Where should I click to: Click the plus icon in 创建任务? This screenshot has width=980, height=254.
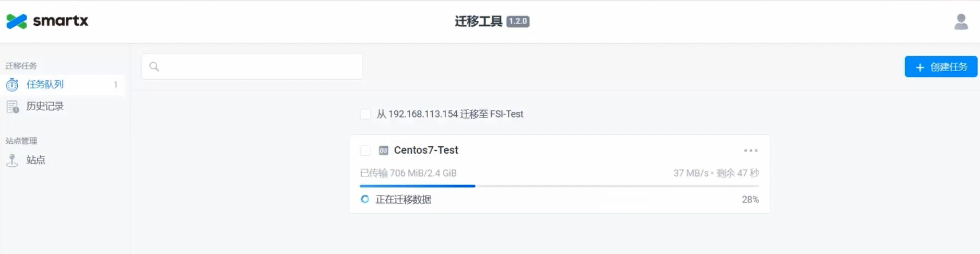click(x=920, y=67)
